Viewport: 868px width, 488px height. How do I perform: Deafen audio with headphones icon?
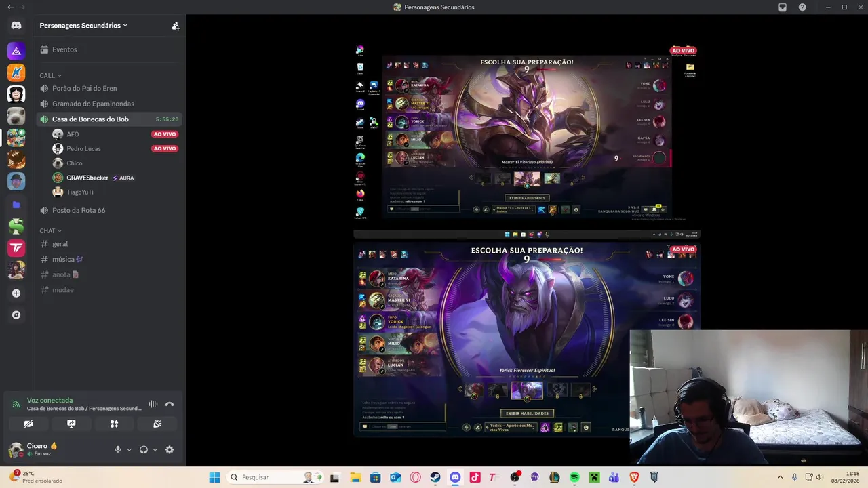[144, 449]
